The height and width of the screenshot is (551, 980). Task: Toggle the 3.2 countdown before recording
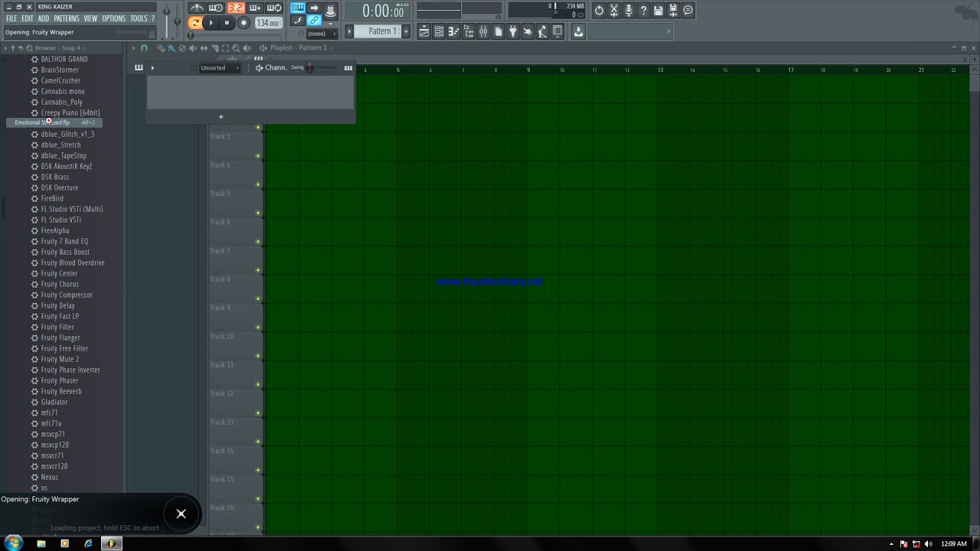pyautogui.click(x=236, y=8)
